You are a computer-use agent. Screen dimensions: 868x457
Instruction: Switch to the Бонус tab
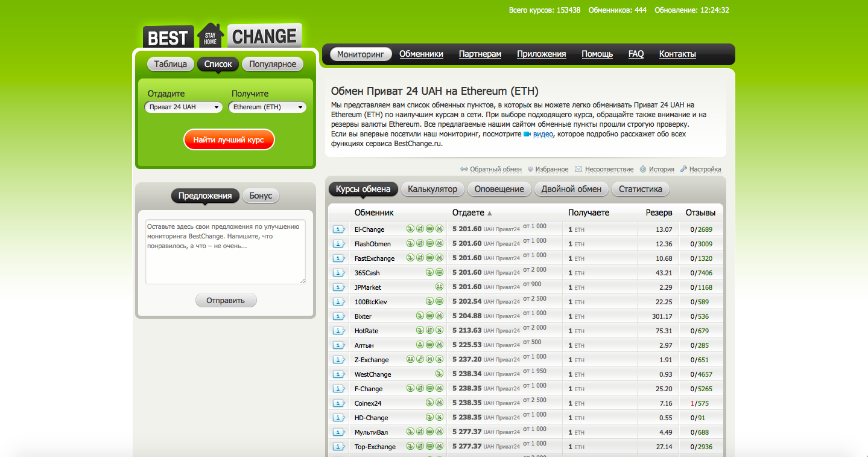(x=261, y=196)
